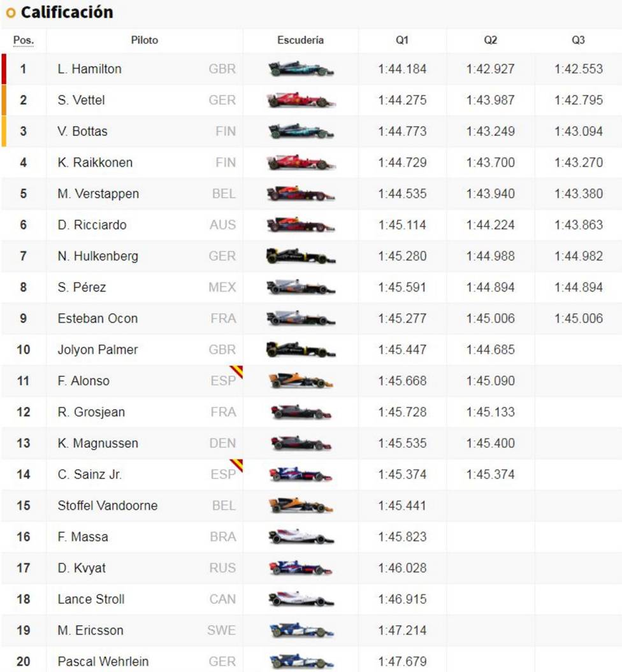Viewport: 622px width, 672px height.
Task: Click the Calificación section heading
Action: [x=67, y=12]
